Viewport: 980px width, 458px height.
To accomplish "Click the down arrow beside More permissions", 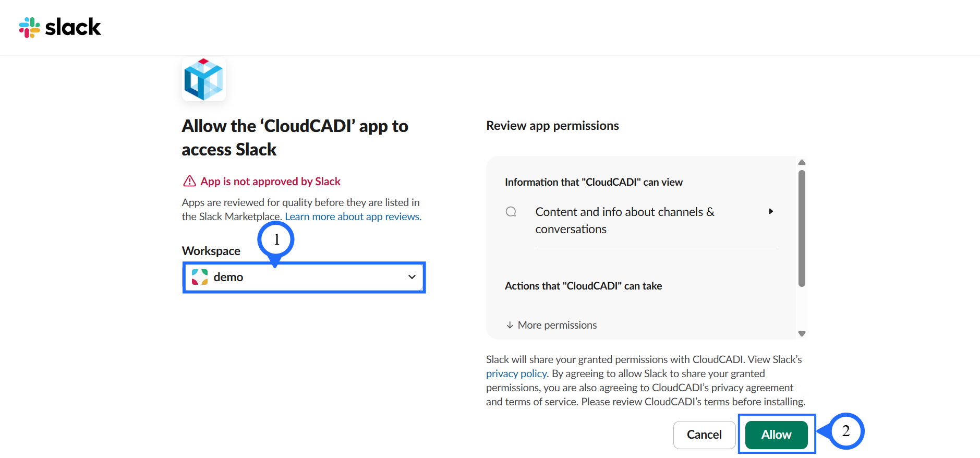I will click(510, 325).
